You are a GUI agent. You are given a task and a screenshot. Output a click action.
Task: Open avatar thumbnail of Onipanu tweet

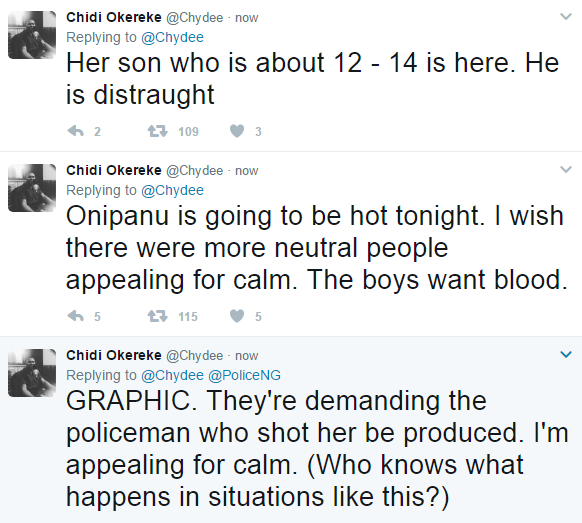pos(32,188)
